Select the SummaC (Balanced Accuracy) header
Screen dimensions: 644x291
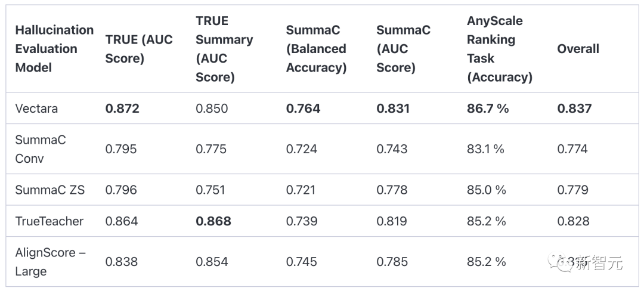(x=316, y=49)
